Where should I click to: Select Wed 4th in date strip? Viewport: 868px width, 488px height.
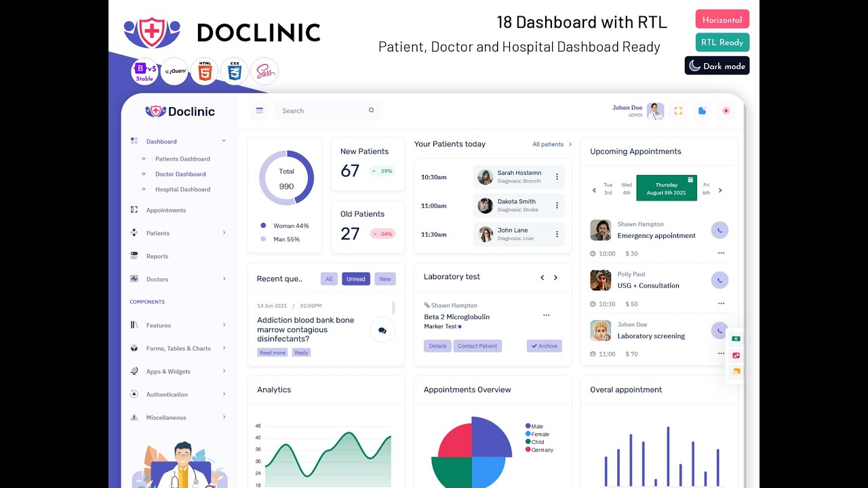tap(627, 188)
